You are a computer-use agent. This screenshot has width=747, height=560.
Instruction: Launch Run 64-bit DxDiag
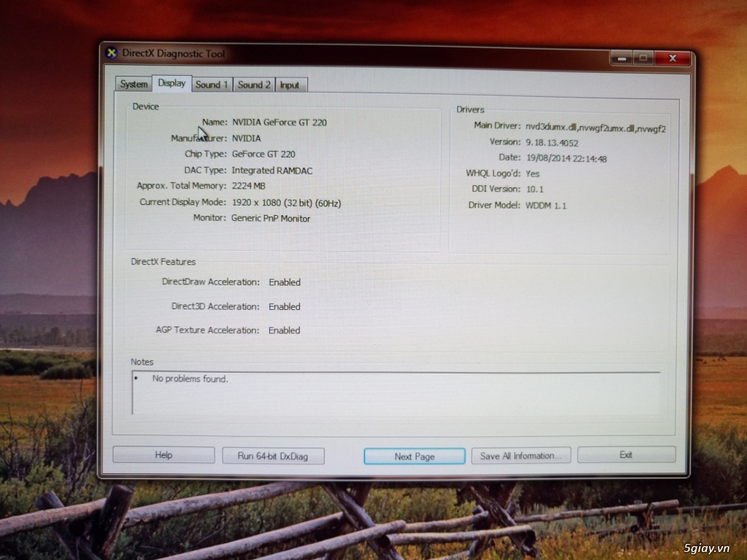tap(273, 456)
